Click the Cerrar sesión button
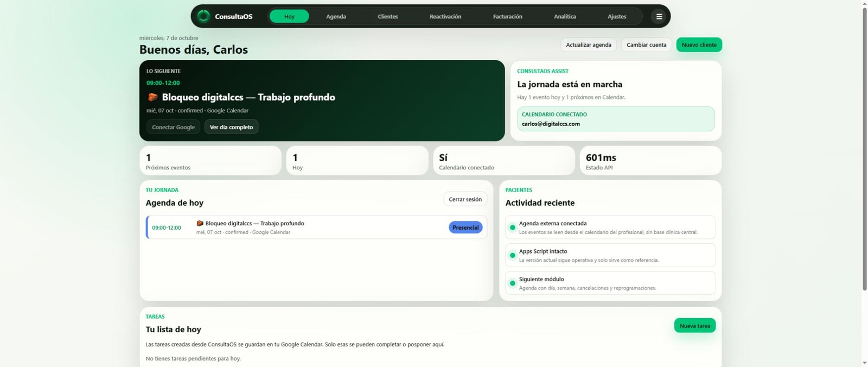Viewport: 868px width, 367px height. (x=465, y=199)
